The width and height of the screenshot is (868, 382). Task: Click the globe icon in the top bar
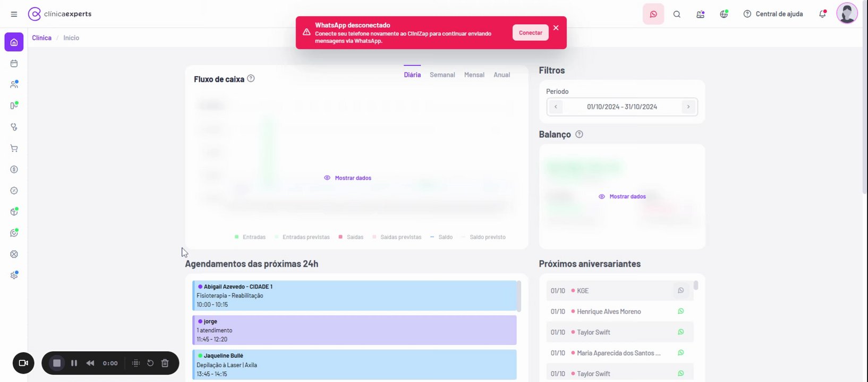click(724, 14)
